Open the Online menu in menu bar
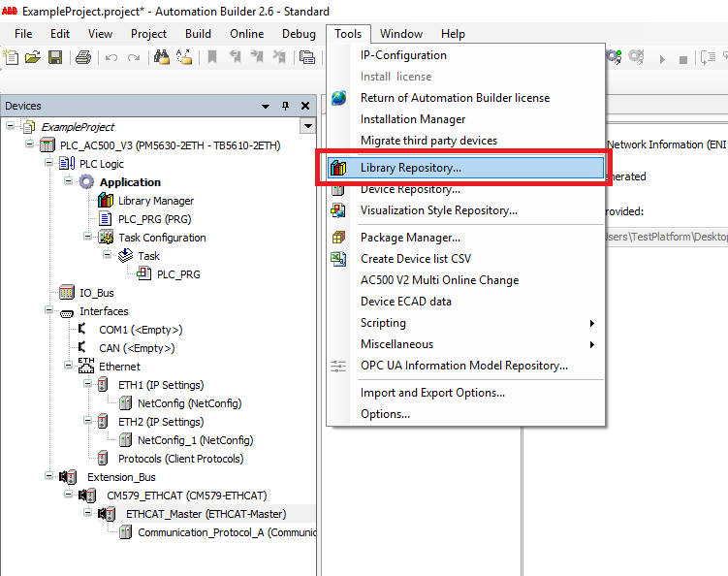The height and width of the screenshot is (576, 728). (246, 34)
